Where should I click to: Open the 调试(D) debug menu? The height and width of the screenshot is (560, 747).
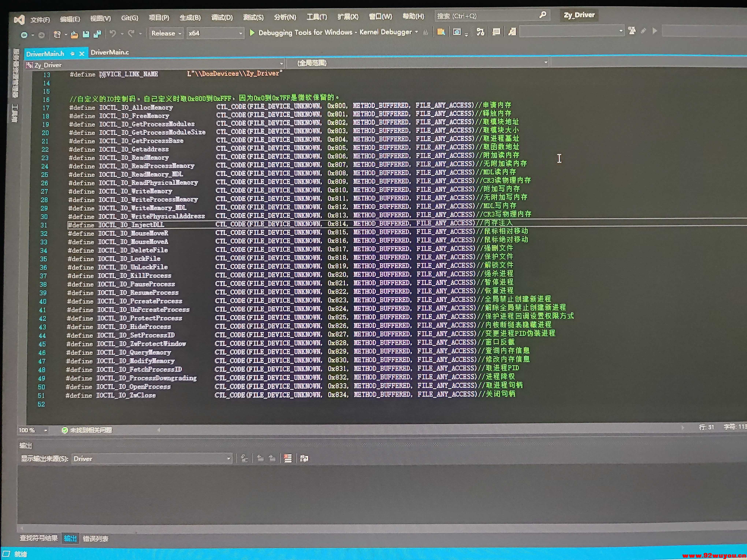pos(222,18)
